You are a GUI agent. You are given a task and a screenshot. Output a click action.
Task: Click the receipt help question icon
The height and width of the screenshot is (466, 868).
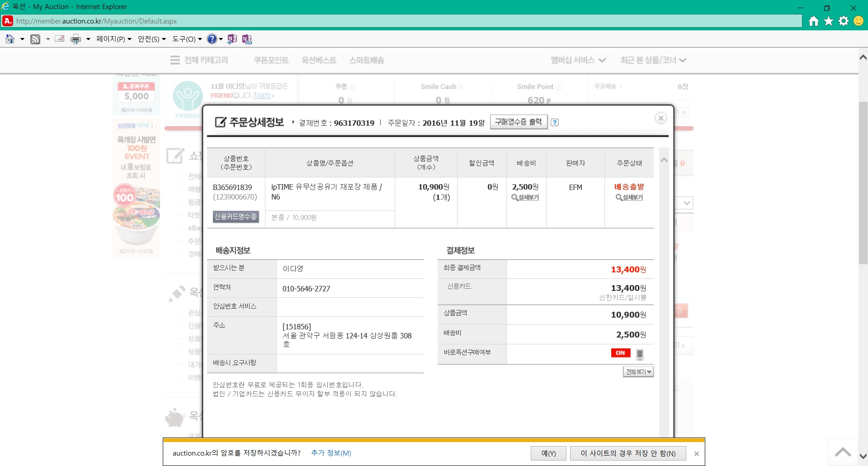pos(555,122)
